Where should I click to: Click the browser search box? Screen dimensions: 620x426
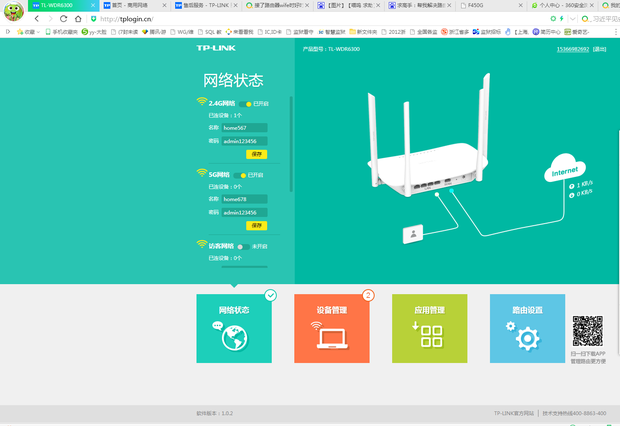coord(600,19)
